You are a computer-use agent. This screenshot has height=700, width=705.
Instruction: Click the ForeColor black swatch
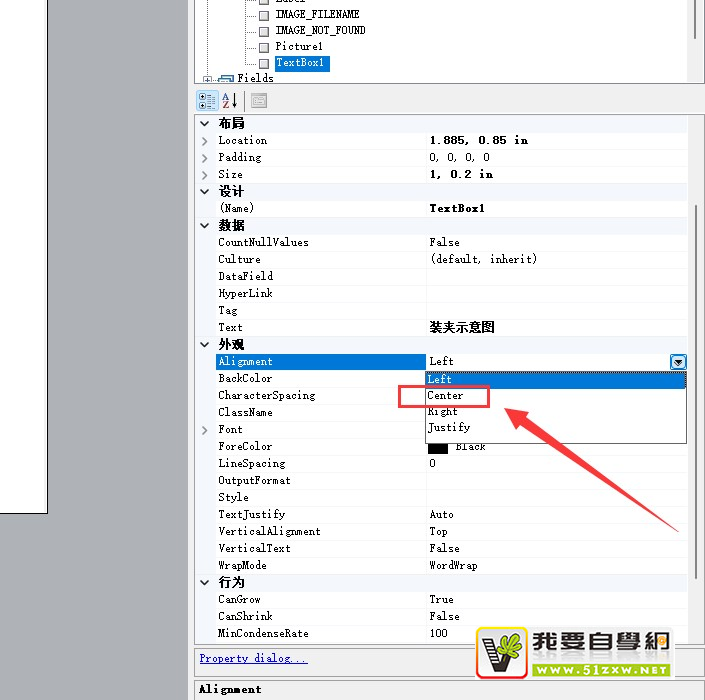tap(438, 447)
